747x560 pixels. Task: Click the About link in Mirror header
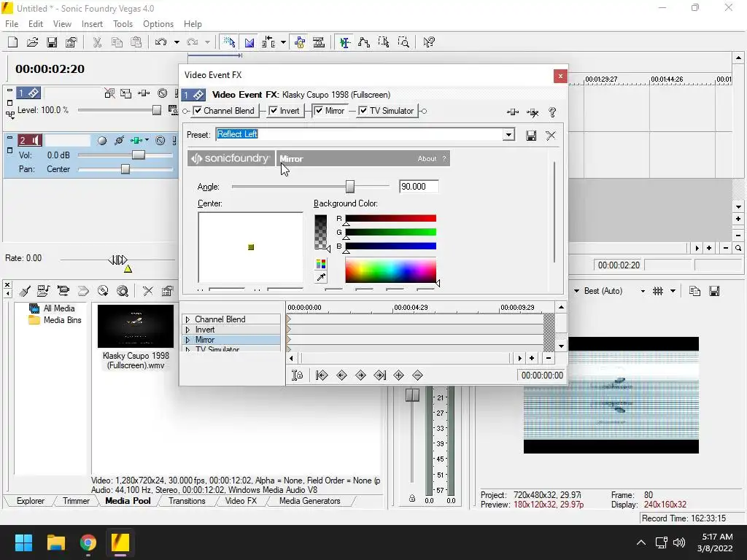coord(427,159)
